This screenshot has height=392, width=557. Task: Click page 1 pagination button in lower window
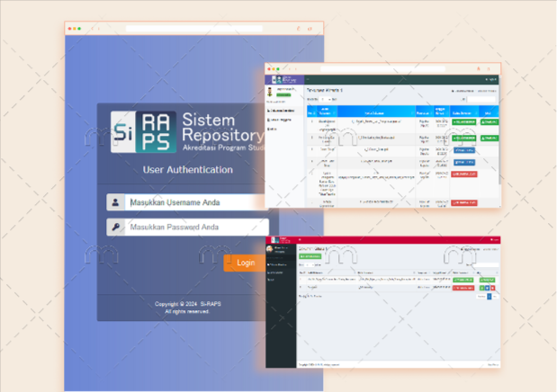pos(490,296)
